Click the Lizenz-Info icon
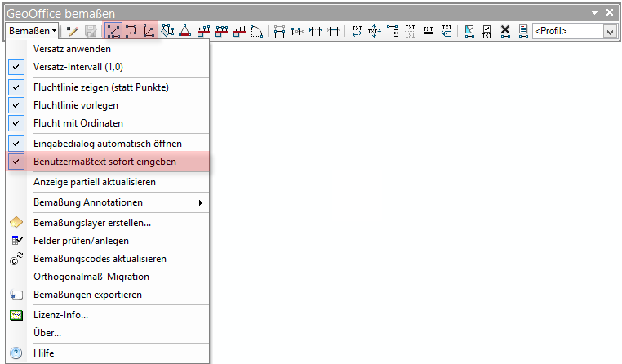This screenshot has height=364, width=622. pos(16,315)
